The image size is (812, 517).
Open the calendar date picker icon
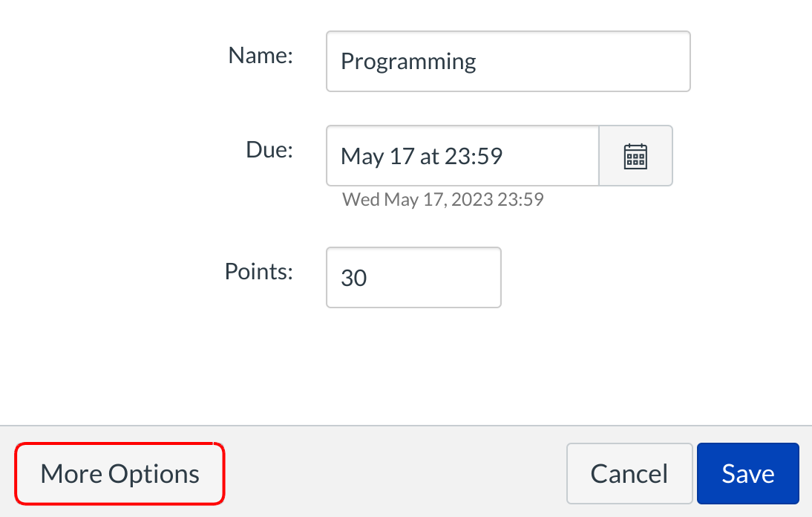tap(635, 156)
